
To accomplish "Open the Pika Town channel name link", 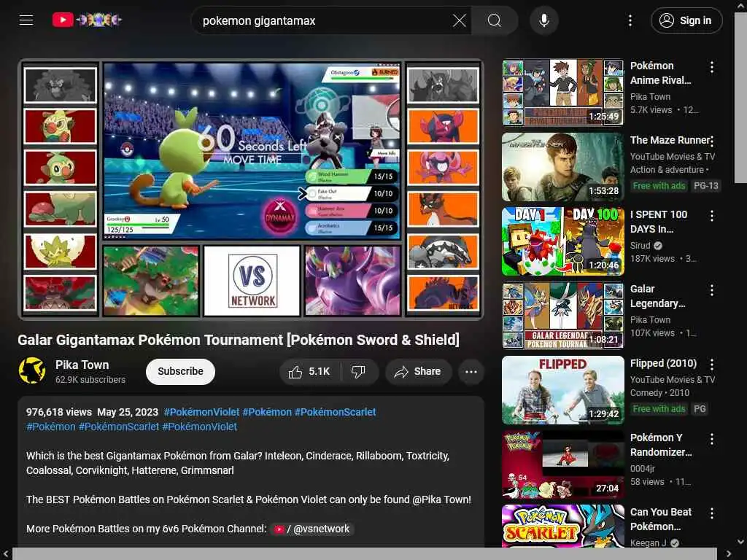I will pyautogui.click(x=82, y=365).
